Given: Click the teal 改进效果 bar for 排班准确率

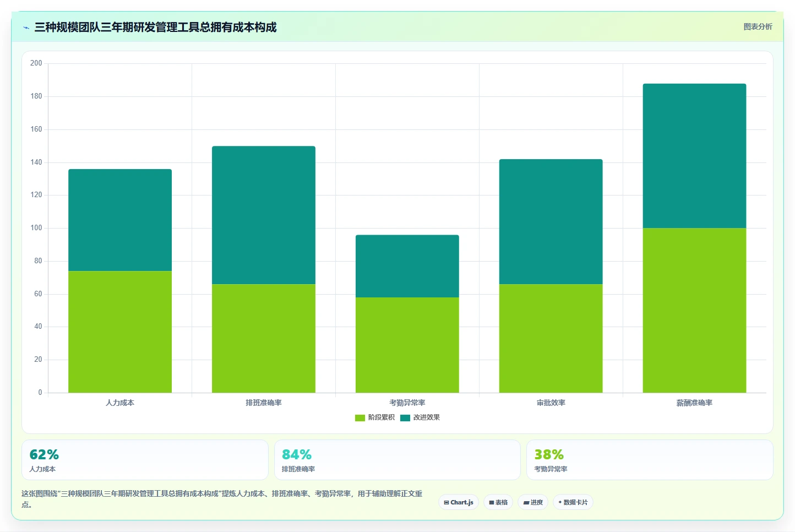Looking at the screenshot, I should tap(264, 215).
